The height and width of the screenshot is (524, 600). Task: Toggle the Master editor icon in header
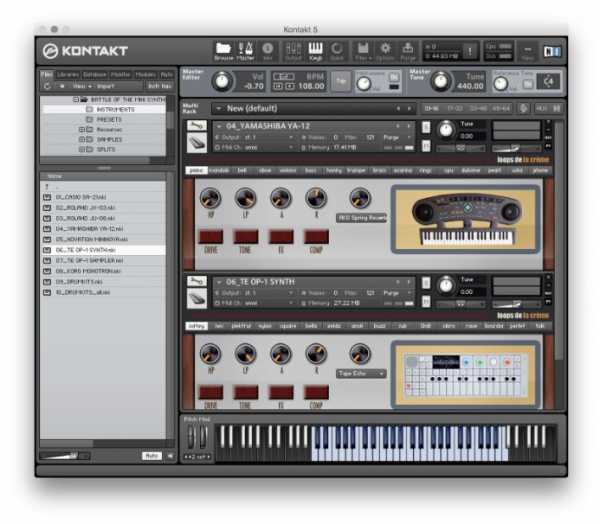click(x=245, y=51)
